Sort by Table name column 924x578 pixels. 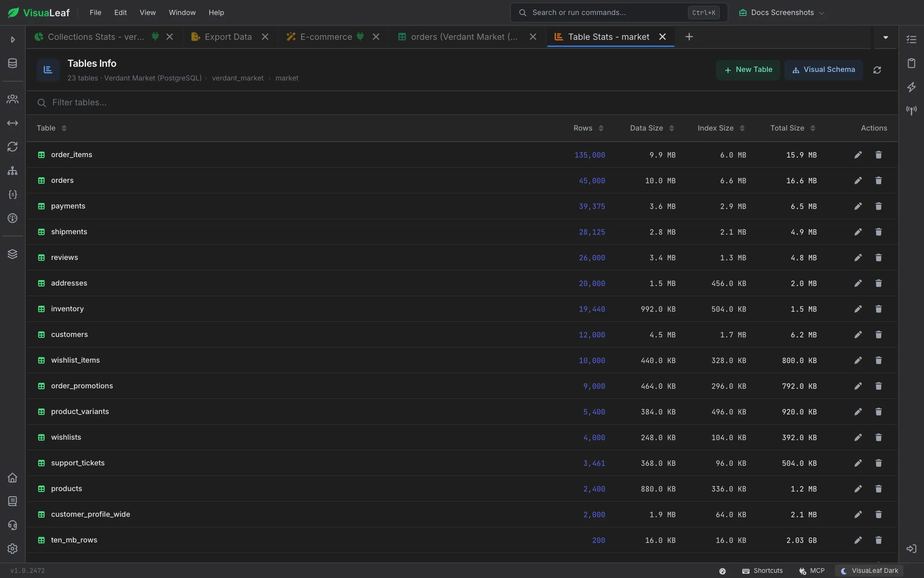pyautogui.click(x=51, y=128)
